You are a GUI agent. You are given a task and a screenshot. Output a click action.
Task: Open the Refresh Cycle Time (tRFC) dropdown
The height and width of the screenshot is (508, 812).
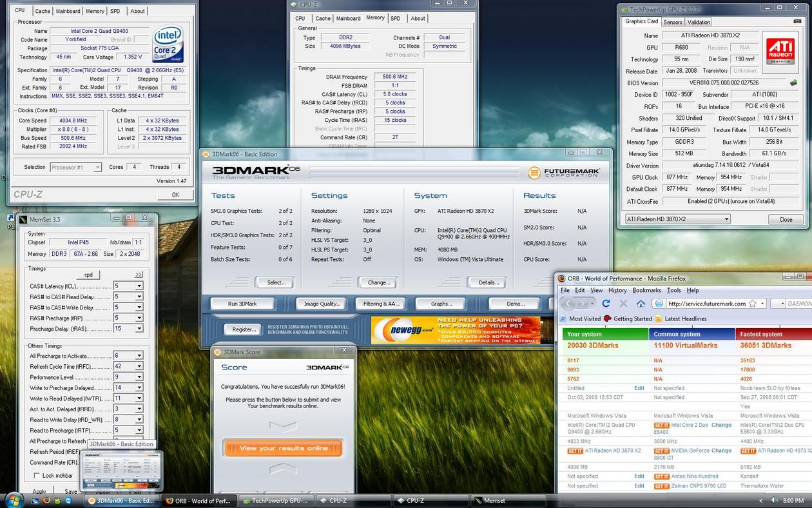click(139, 366)
